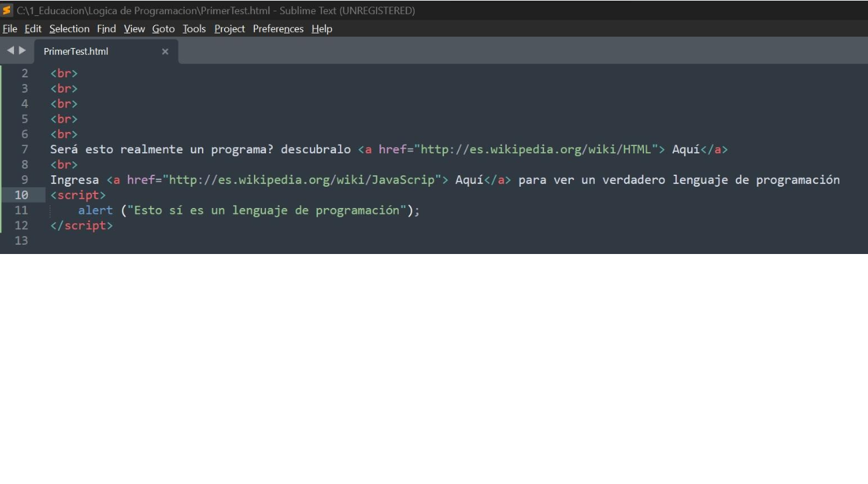Click the wiki/JavaScrip URL string on line 9
Viewport: 868px width, 484px height.
[x=302, y=180]
